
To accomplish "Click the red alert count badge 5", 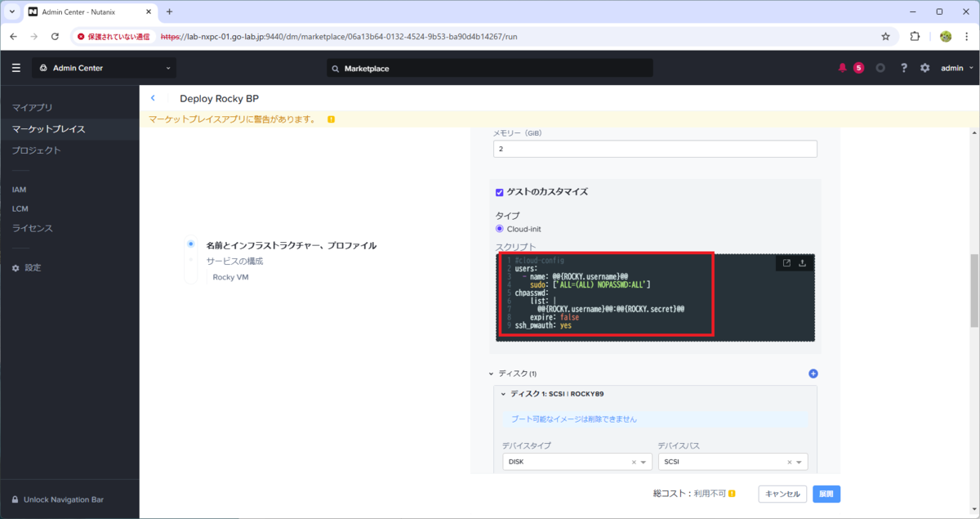I will click(x=858, y=68).
